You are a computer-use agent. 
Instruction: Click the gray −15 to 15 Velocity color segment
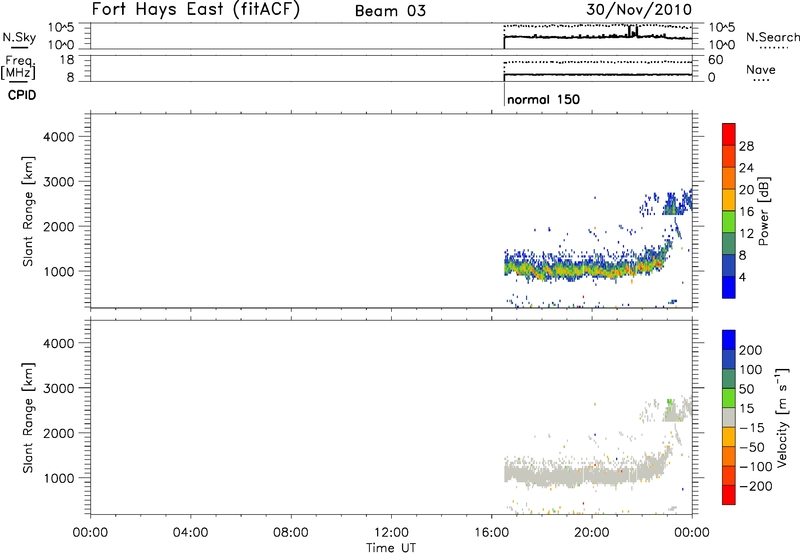729,417
